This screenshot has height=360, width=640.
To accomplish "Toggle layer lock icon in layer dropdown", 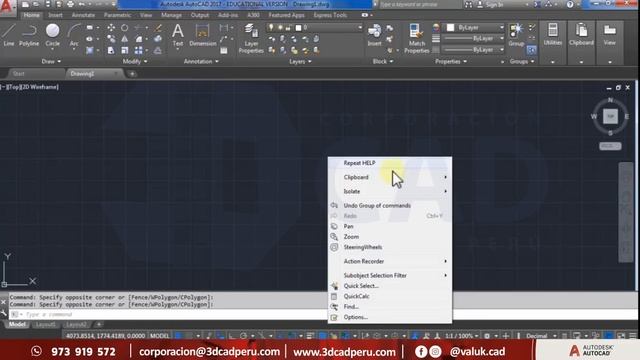I will [x=288, y=28].
